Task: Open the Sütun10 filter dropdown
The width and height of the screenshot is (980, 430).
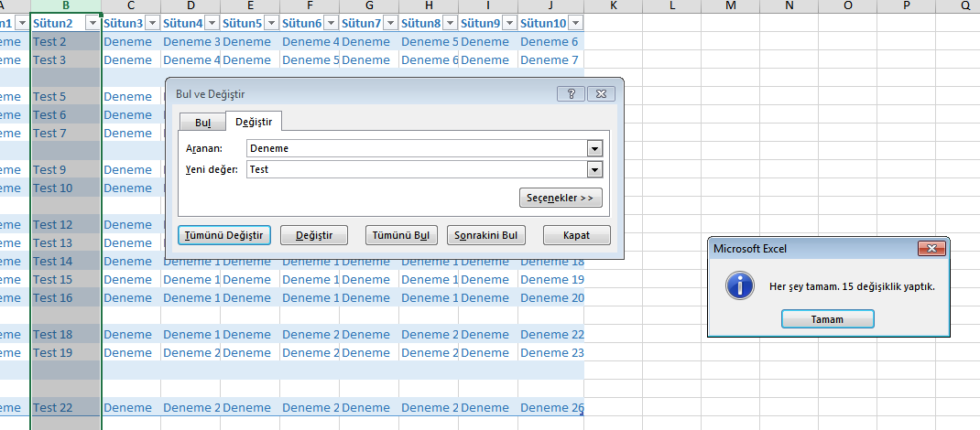Action: 576,23
